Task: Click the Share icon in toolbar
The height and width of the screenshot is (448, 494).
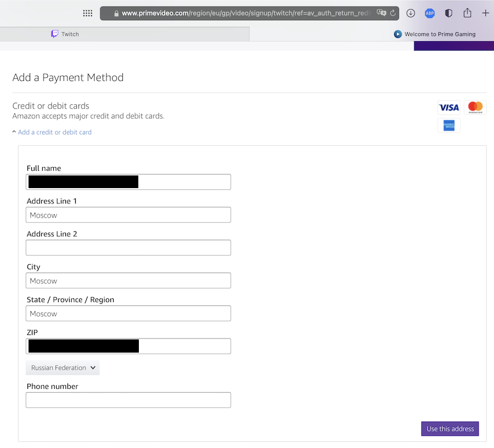Action: point(467,13)
